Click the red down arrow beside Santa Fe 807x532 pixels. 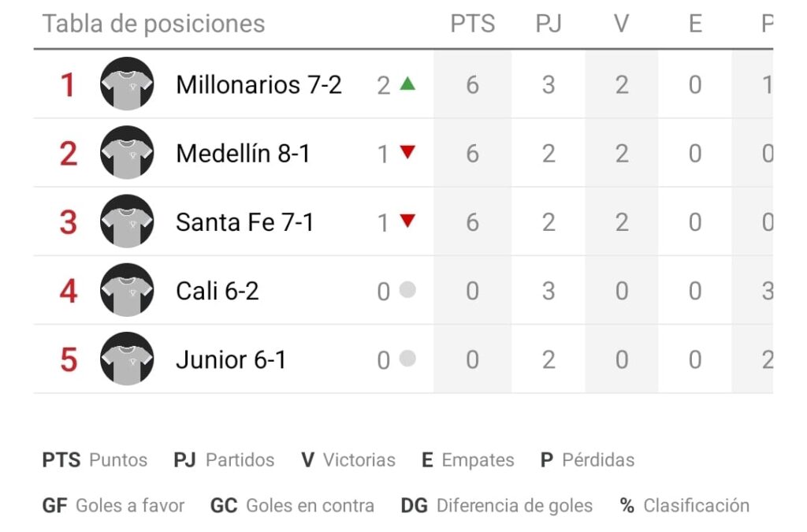point(407,221)
